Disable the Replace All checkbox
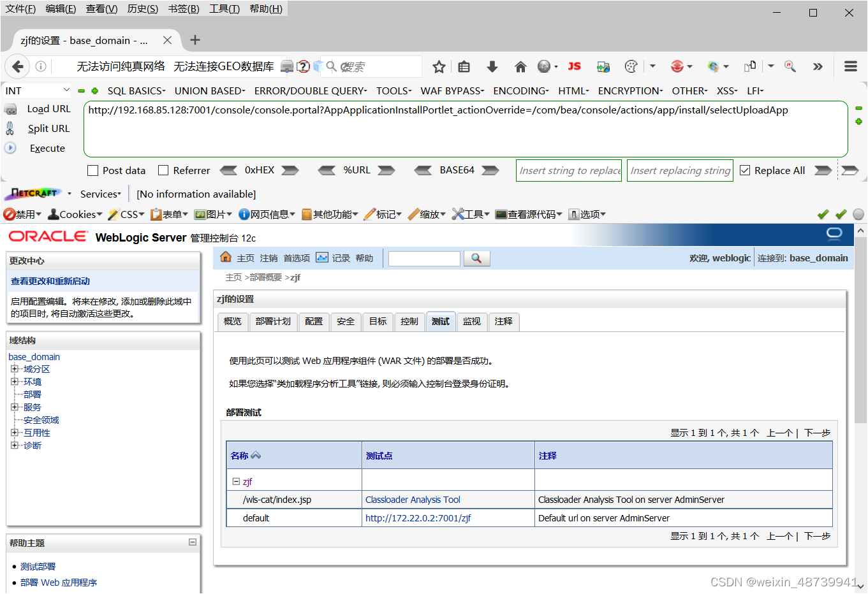Screen dimensions: 868x594 [x=745, y=170]
